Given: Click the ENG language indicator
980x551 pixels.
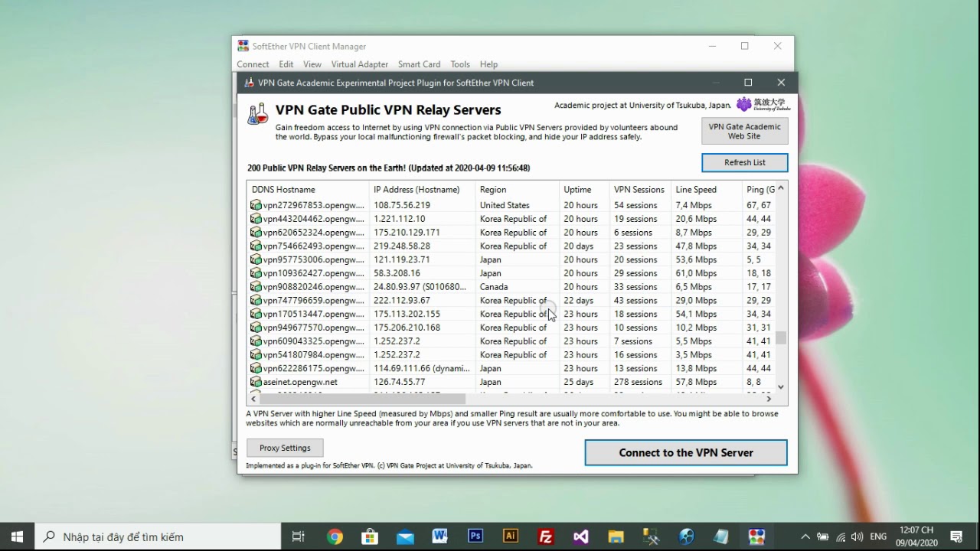Looking at the screenshot, I should point(878,536).
